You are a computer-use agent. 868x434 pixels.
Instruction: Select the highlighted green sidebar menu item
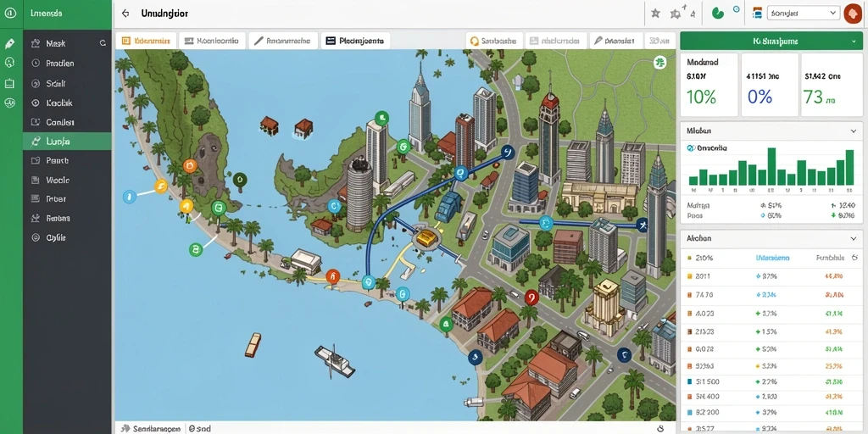[x=67, y=142]
